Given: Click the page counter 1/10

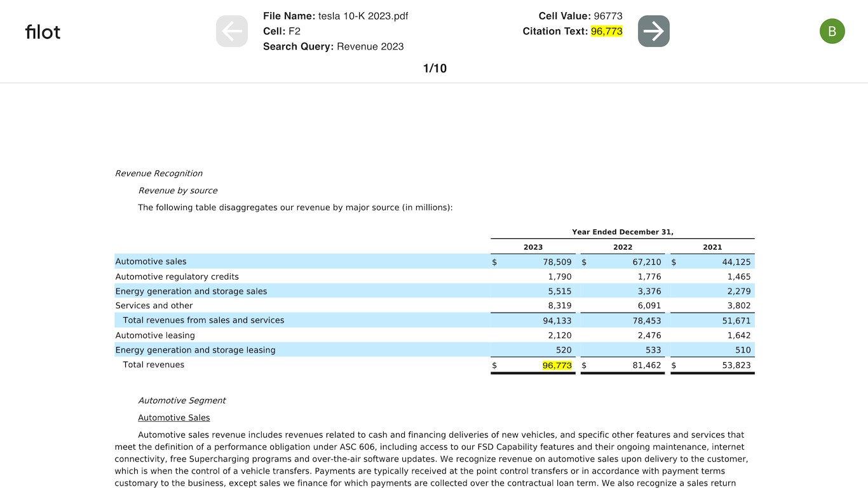Looking at the screenshot, I should click(x=435, y=69).
